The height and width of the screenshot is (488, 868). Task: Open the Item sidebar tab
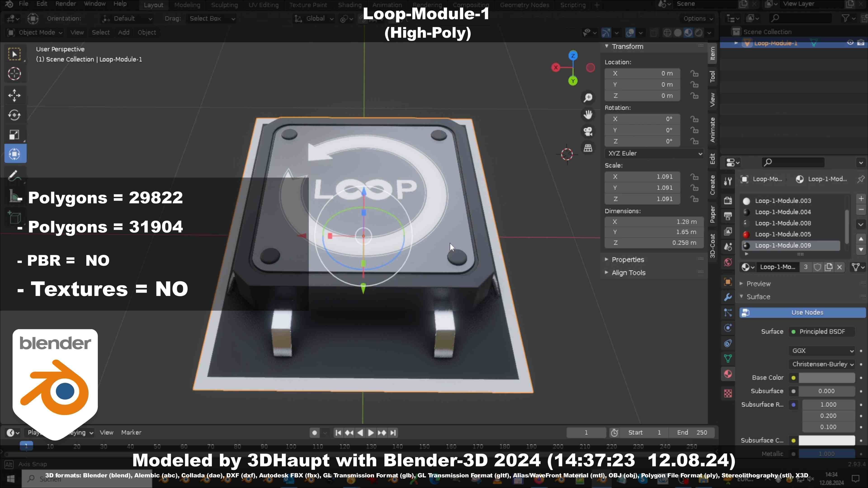point(712,54)
